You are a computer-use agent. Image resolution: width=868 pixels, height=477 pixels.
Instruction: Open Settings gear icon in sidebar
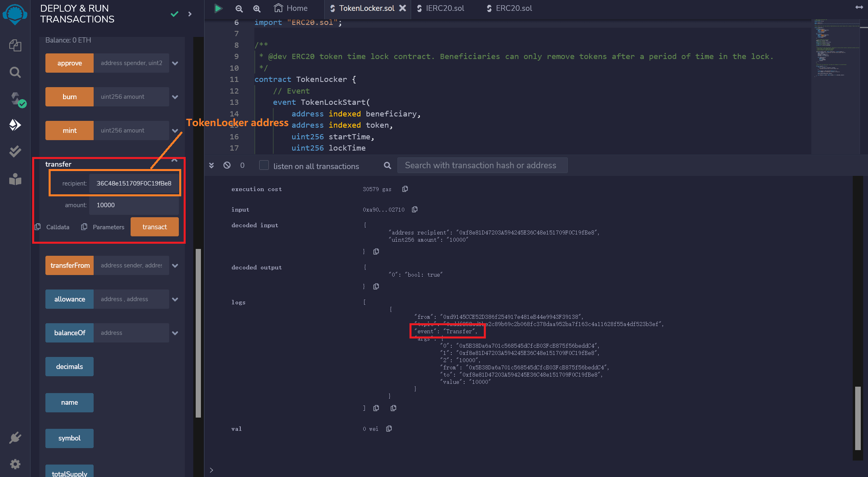click(15, 464)
